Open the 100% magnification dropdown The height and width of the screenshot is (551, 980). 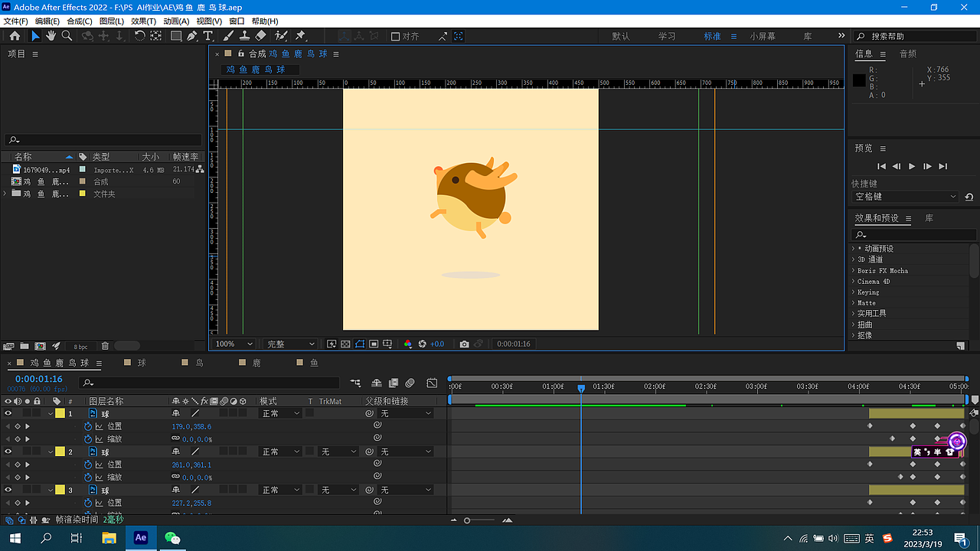pyautogui.click(x=234, y=344)
